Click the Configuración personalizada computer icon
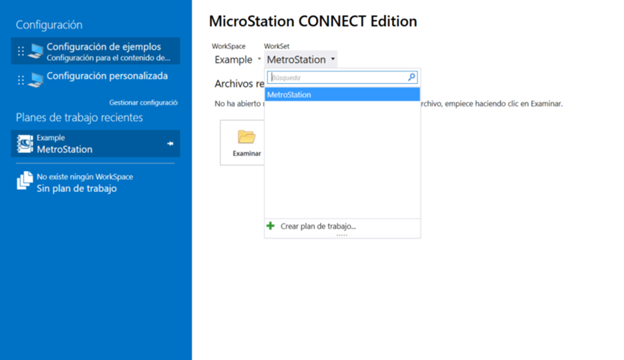This screenshot has width=624, height=360. 35,80
